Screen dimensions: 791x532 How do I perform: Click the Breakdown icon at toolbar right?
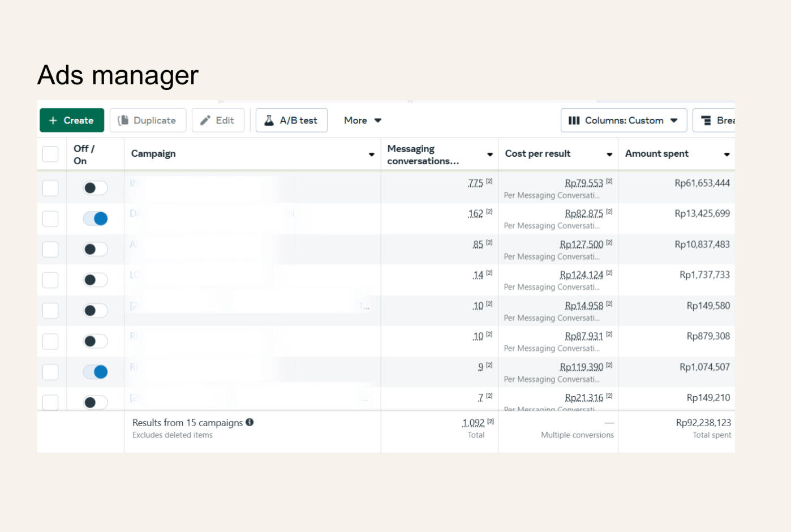point(706,121)
